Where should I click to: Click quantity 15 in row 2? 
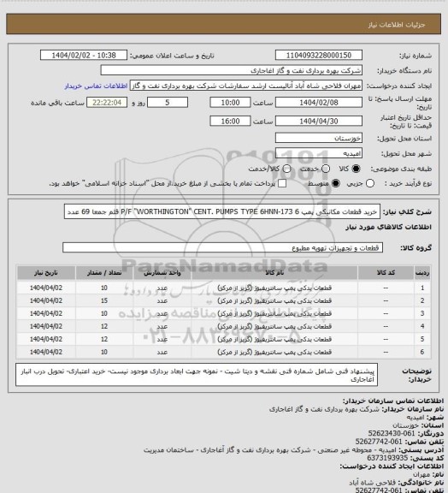(104, 300)
